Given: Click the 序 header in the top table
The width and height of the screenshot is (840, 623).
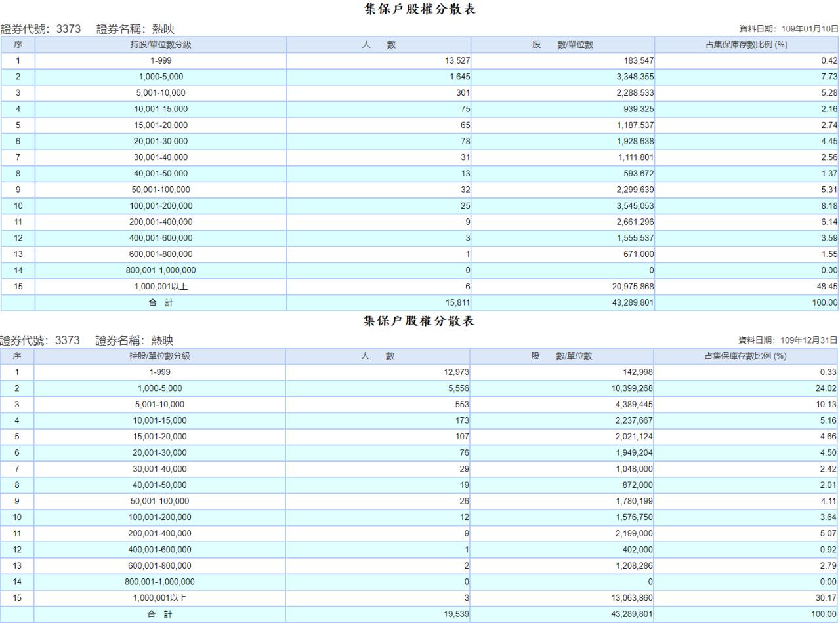Looking at the screenshot, I should point(18,45).
